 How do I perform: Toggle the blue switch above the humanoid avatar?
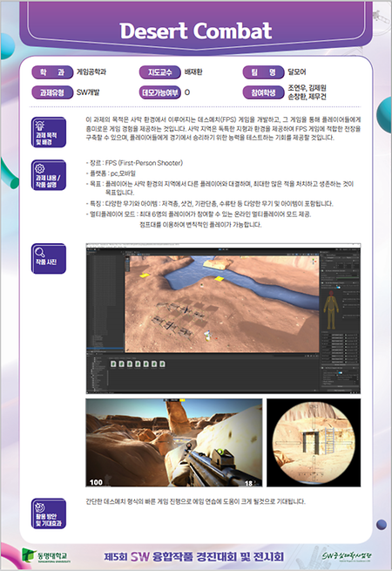[x=338, y=288]
